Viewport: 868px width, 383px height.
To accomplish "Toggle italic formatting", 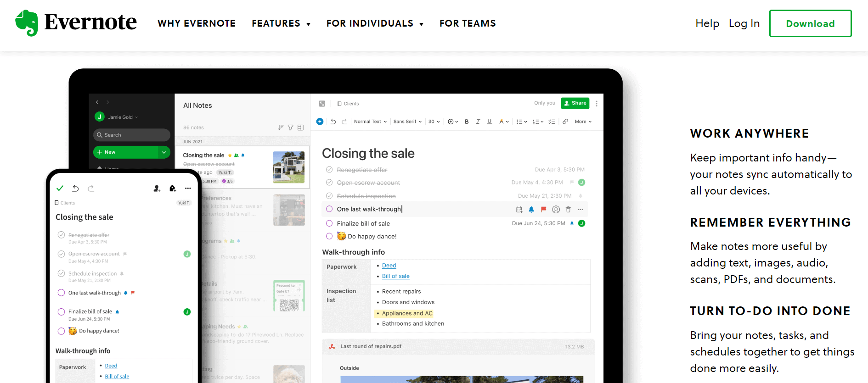I will [478, 122].
